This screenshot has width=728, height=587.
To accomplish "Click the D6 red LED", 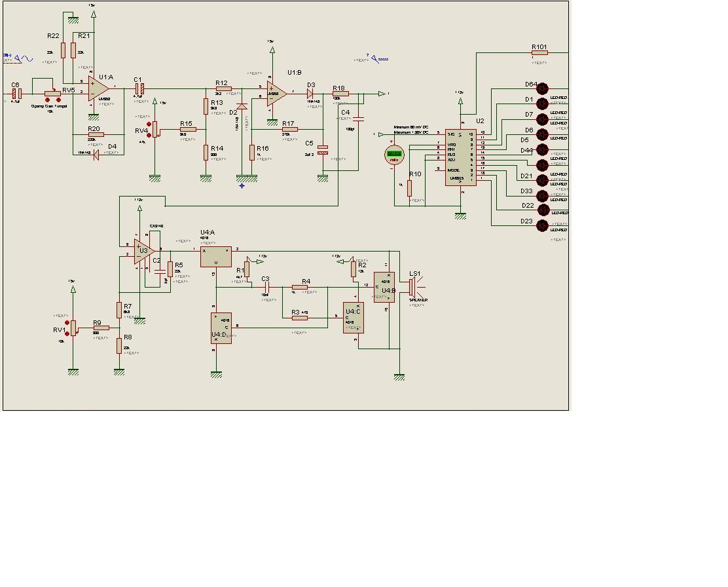I will (542, 134).
